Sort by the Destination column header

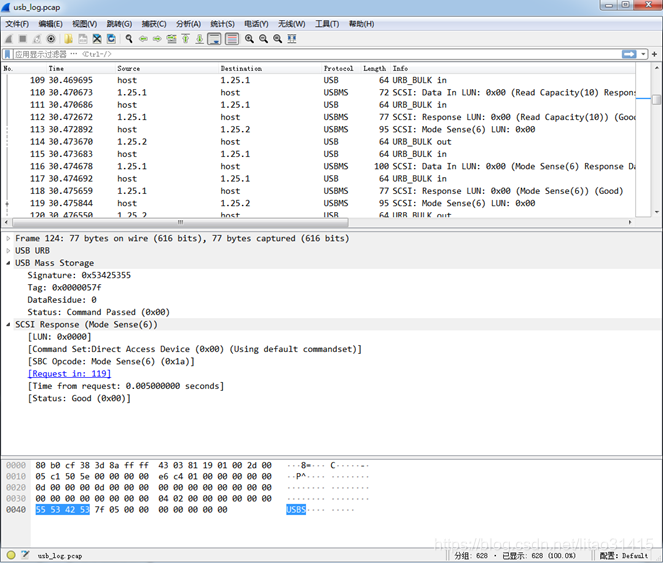[270, 69]
